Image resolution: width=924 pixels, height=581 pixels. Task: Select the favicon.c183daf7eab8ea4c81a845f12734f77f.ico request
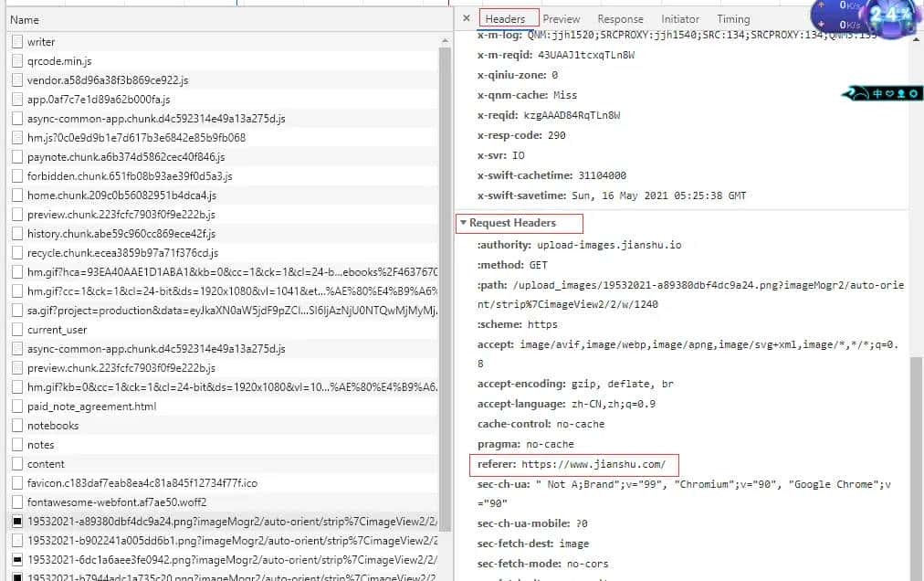[142, 483]
